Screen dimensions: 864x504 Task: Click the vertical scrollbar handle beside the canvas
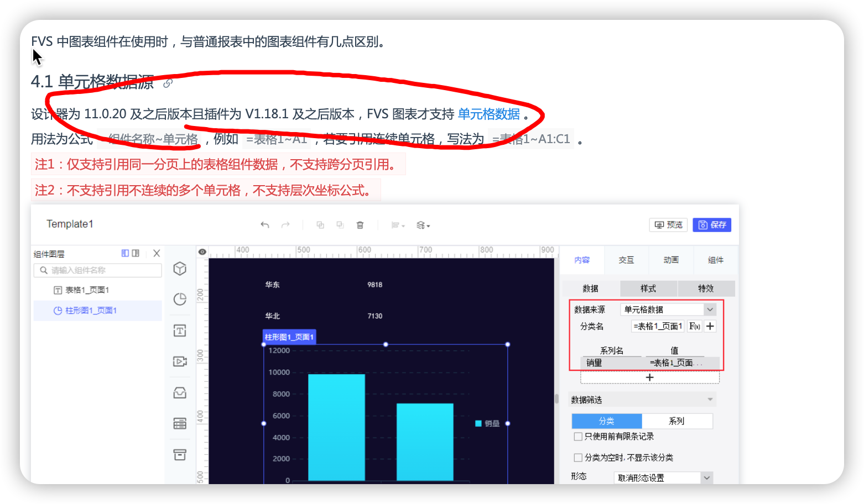[556, 398]
